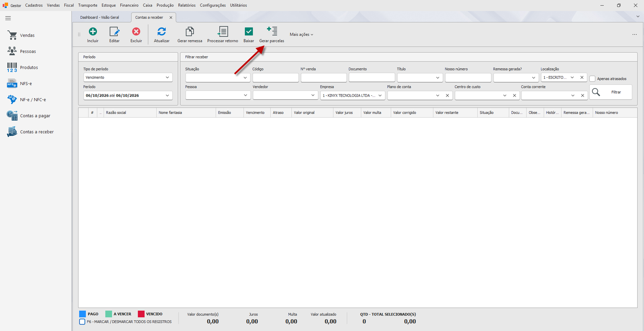Toggle F6 marcar/desmarcar todos os registros checkbox
644x331 pixels.
(82, 322)
